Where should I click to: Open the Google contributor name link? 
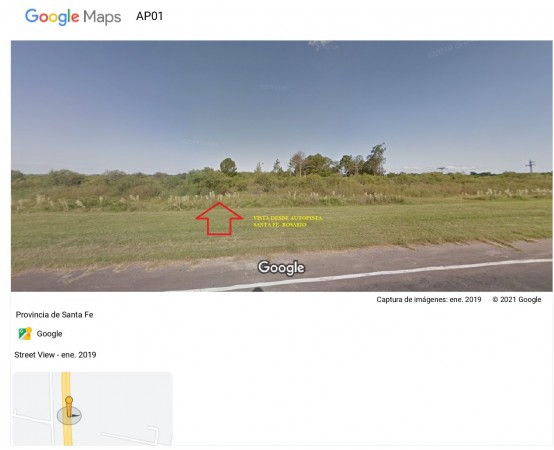pos(49,334)
